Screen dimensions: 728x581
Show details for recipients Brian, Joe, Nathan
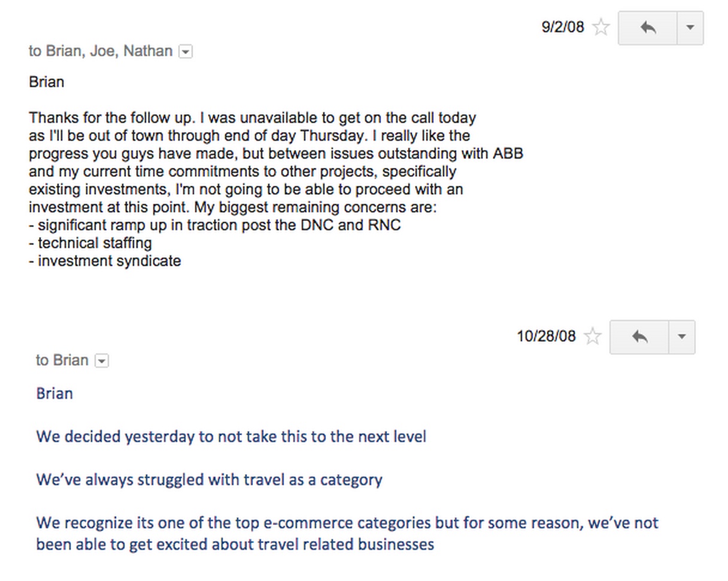[x=186, y=52]
